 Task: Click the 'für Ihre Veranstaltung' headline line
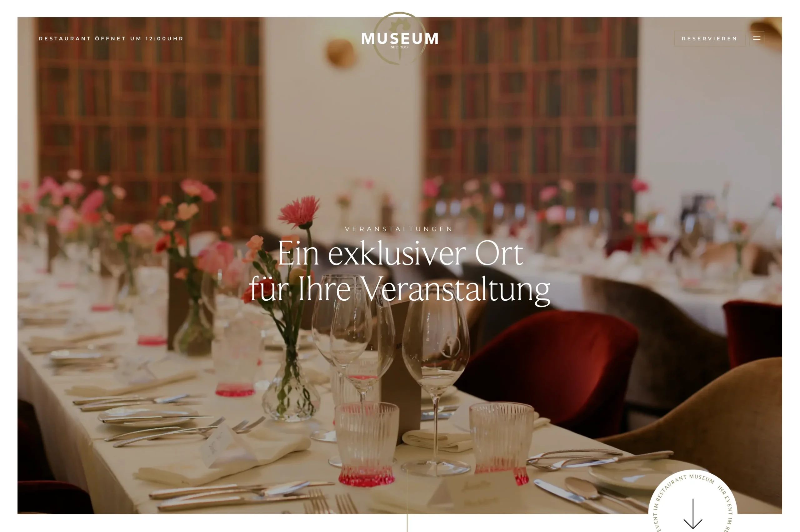pyautogui.click(x=400, y=289)
